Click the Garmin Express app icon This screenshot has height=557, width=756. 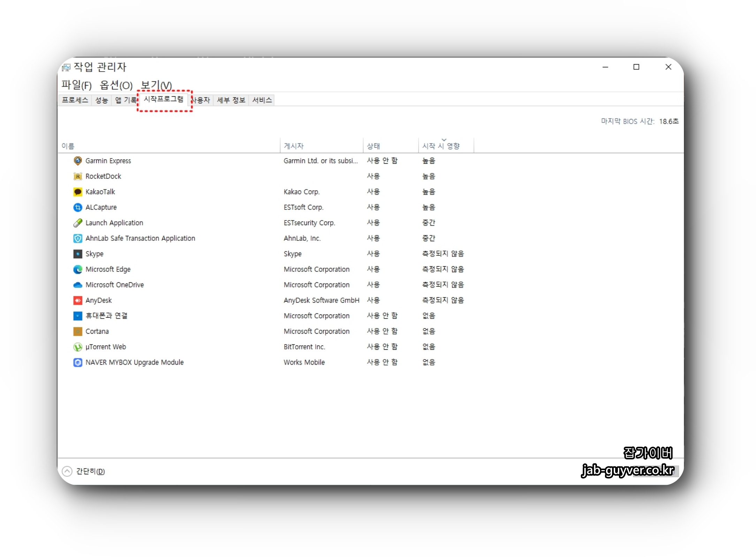77,161
